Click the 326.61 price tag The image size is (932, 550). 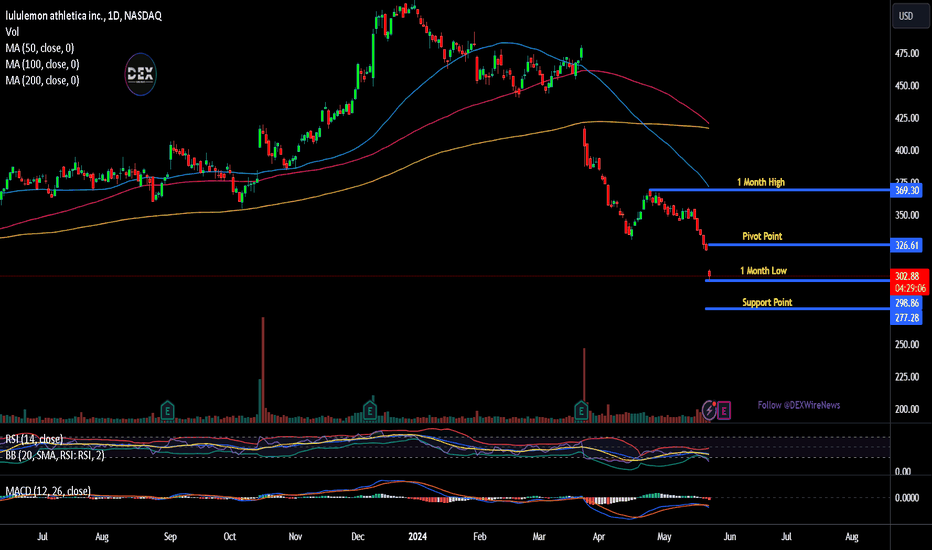[x=906, y=246]
